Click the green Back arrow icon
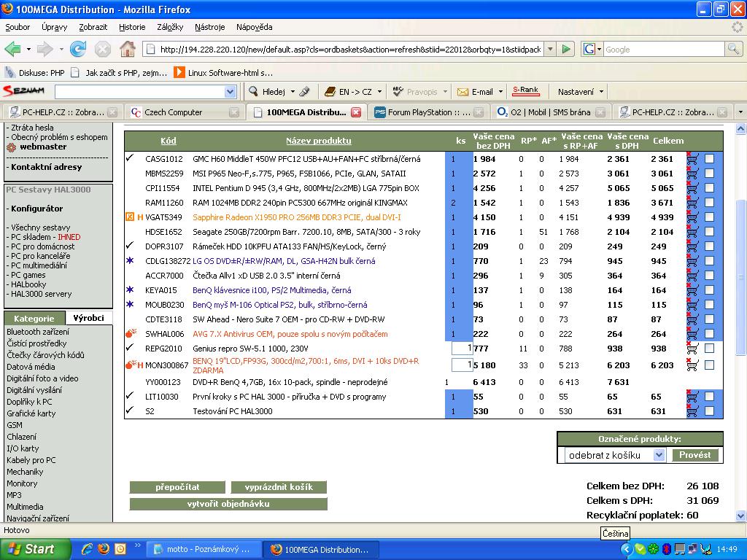 pos(12,50)
